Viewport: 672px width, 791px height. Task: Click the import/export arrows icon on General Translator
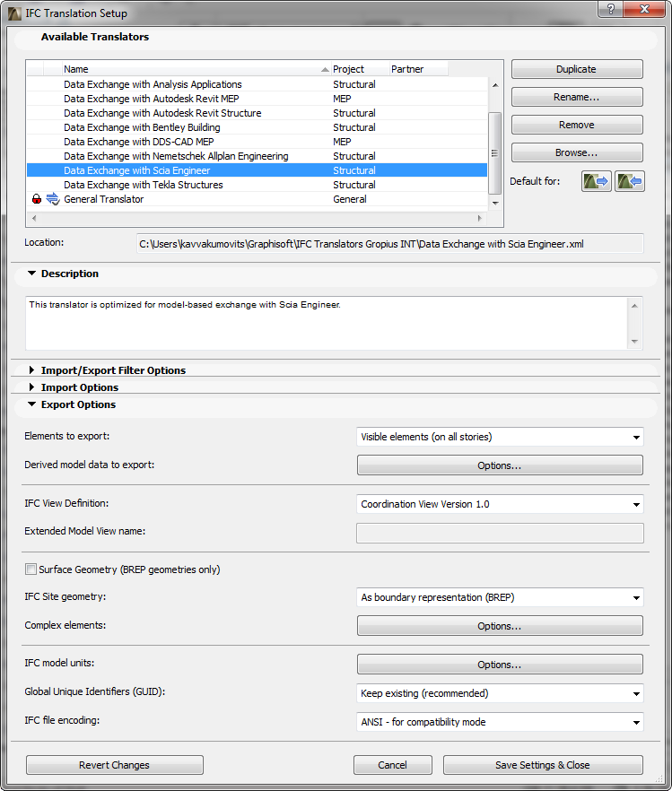[53, 199]
